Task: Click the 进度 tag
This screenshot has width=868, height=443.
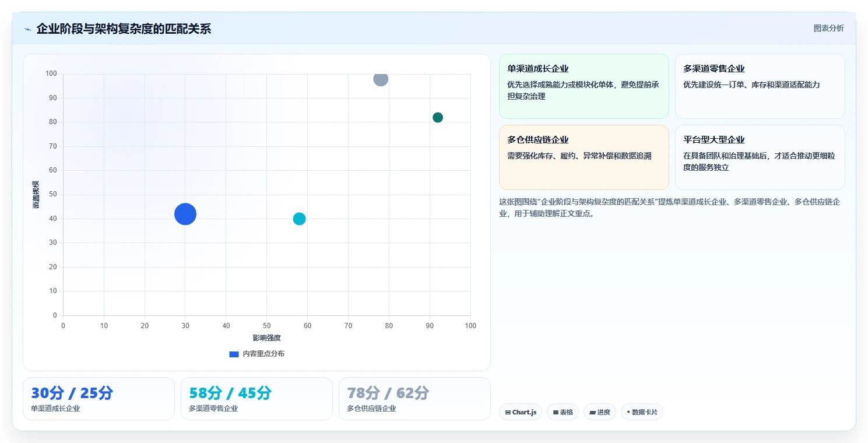Action: 600,412
